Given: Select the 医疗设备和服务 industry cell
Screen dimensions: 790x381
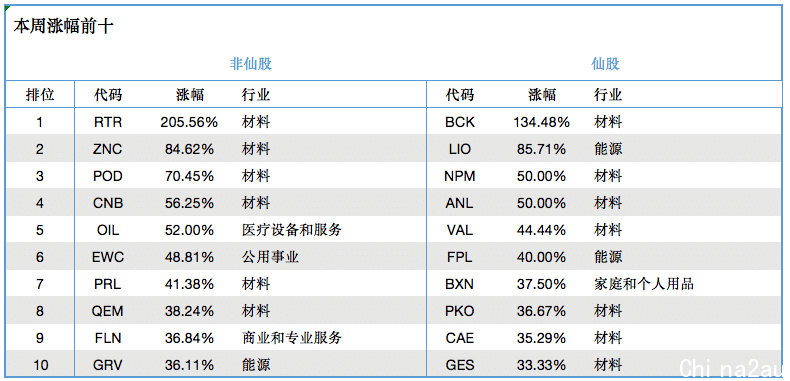Looking at the screenshot, I should (x=292, y=230).
